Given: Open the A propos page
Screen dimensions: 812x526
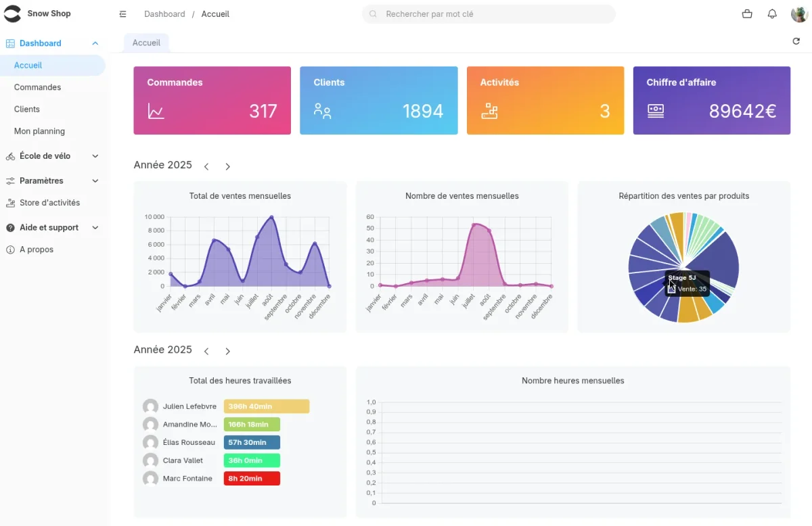Looking at the screenshot, I should (37, 249).
